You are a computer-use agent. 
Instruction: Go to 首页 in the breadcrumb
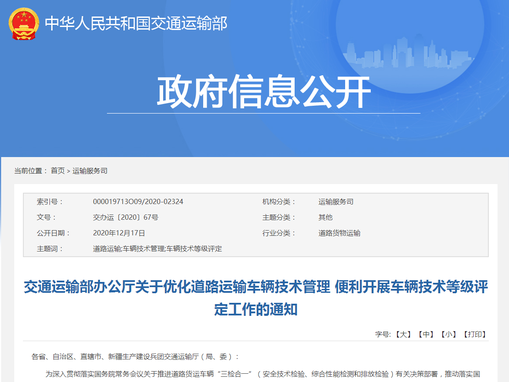[57, 171]
